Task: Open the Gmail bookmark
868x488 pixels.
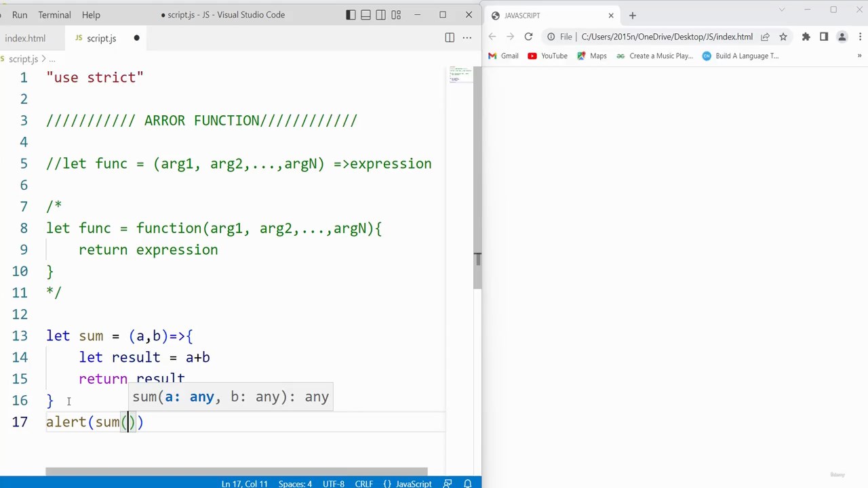Action: (x=504, y=56)
